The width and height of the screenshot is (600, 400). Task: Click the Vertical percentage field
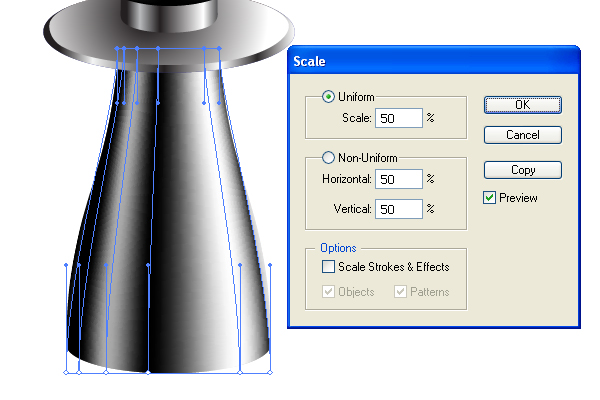coord(399,209)
